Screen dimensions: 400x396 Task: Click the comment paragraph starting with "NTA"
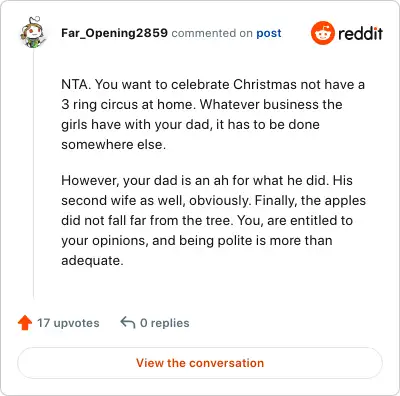point(213,114)
